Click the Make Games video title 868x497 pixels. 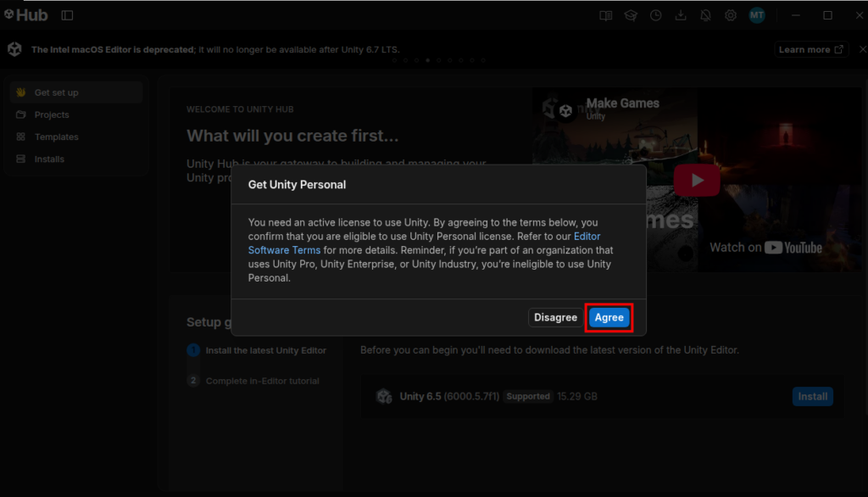623,103
